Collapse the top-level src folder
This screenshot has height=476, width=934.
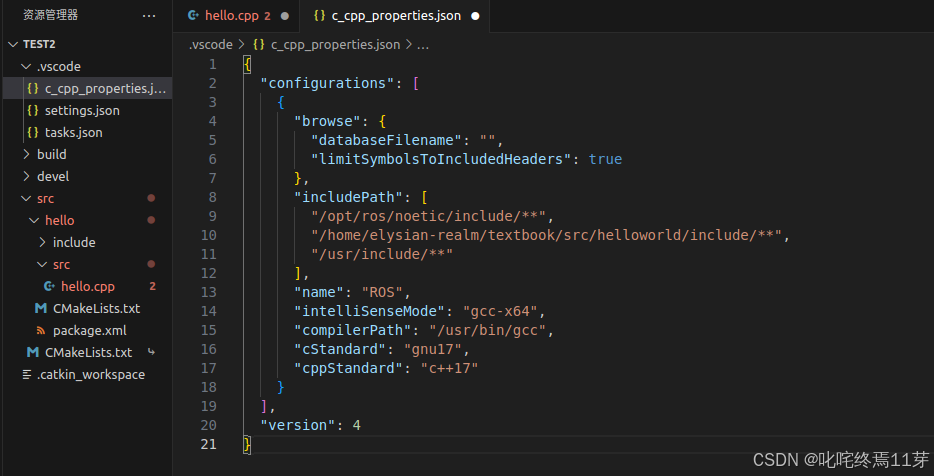(x=25, y=198)
